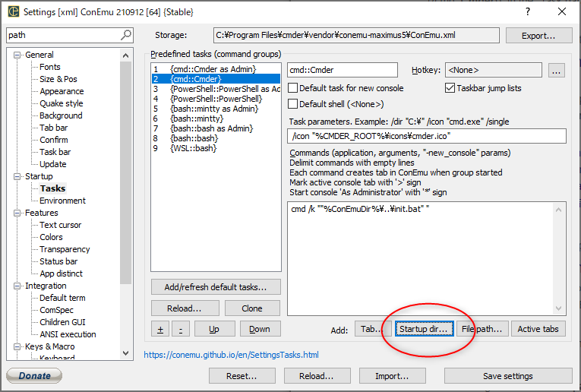Enable Default task for new console
The width and height of the screenshot is (581, 392).
(292, 88)
